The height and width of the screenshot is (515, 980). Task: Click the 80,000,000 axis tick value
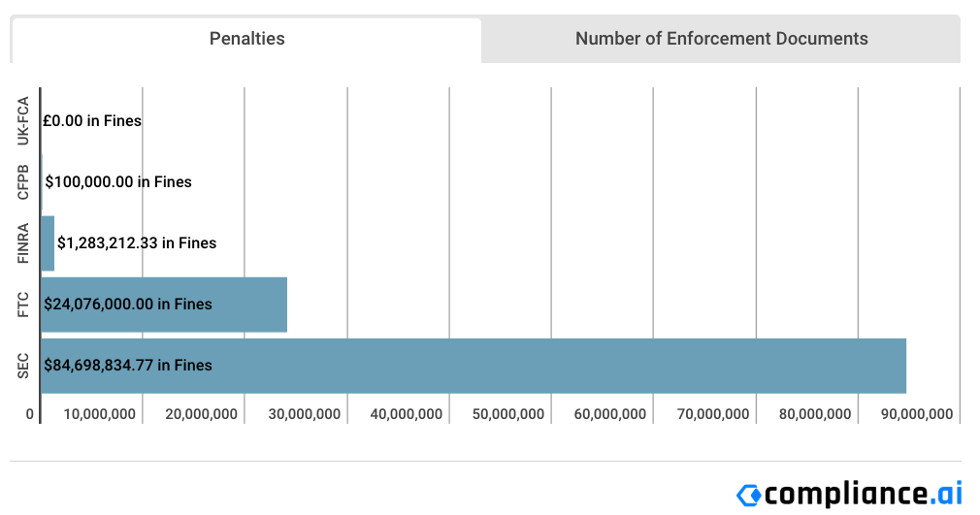(x=815, y=414)
